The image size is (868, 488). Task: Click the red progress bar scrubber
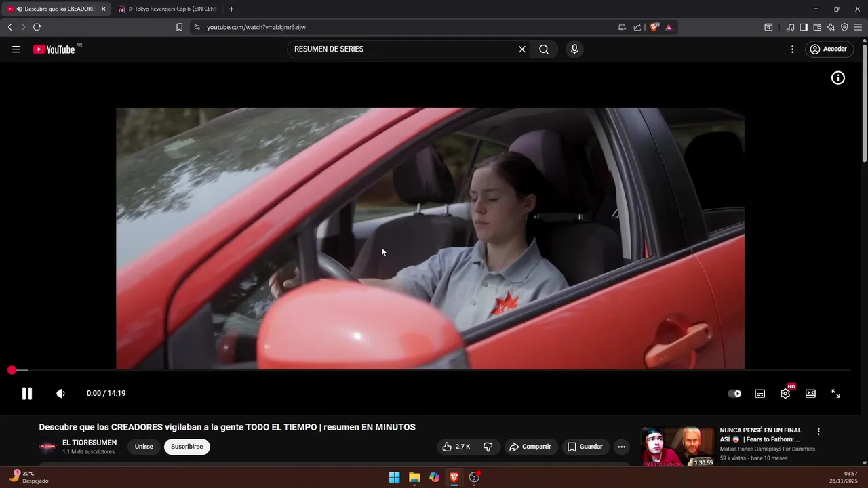click(x=12, y=370)
